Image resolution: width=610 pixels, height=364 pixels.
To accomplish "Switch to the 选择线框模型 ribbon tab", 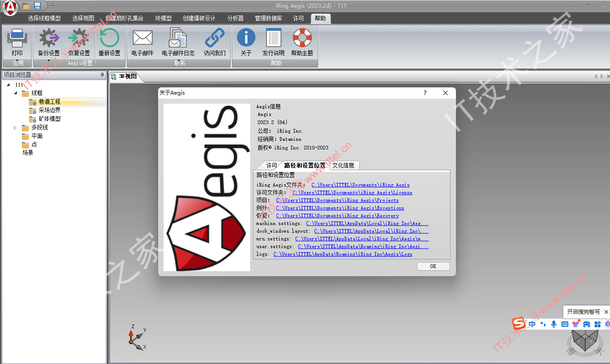I will point(44,19).
